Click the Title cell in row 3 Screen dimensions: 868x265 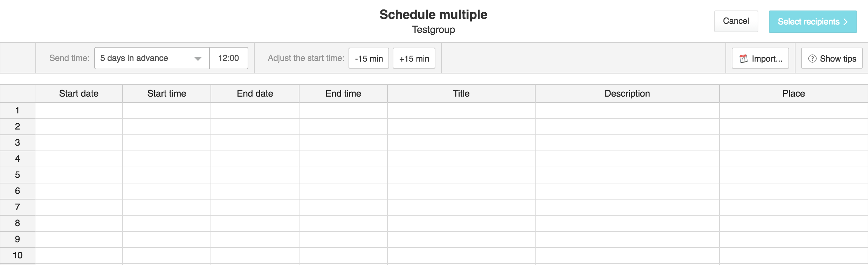point(461,143)
